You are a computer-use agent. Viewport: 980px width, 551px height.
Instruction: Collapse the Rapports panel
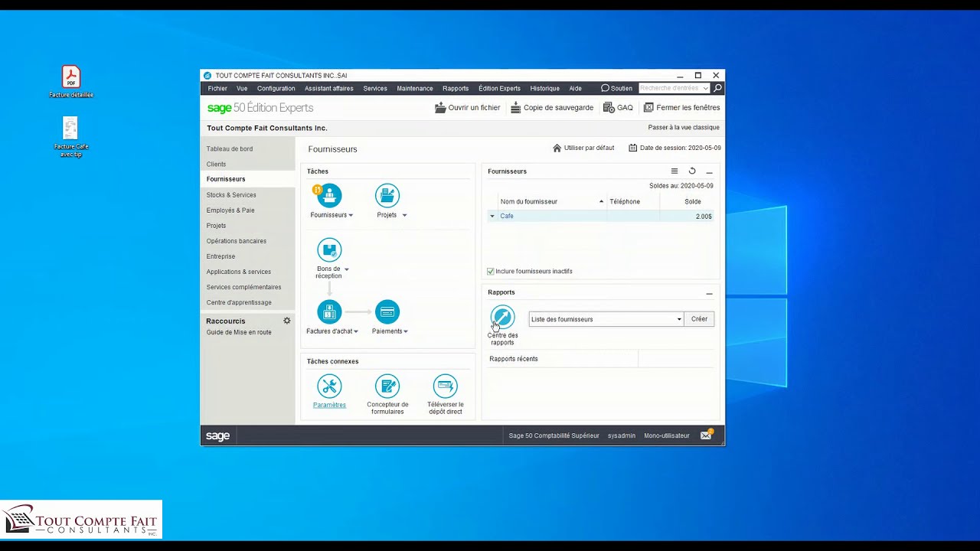(709, 293)
